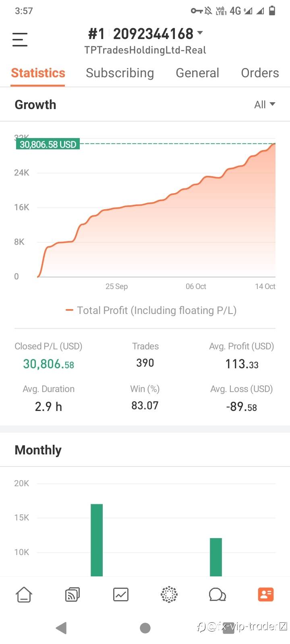The image size is (290, 644).
Task: Select the orange profile card icon
Action: click(x=266, y=594)
